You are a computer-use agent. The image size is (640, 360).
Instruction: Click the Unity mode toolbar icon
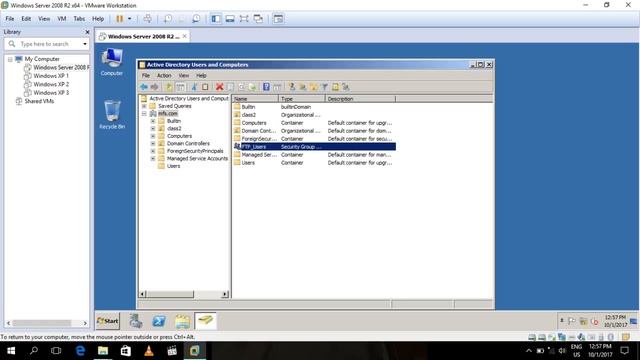258,19
